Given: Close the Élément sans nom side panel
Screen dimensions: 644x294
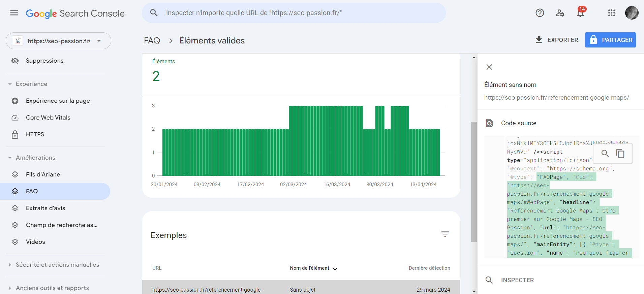Looking at the screenshot, I should coord(489,67).
